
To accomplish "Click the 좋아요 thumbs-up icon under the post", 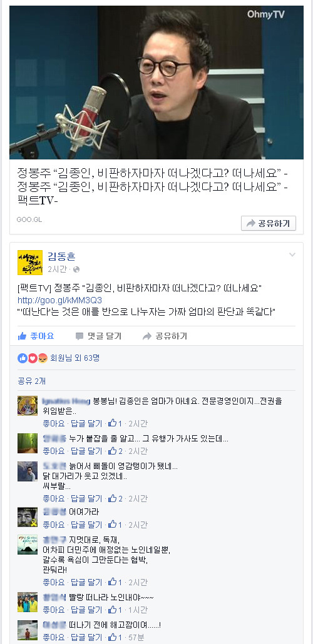I will (x=22, y=336).
